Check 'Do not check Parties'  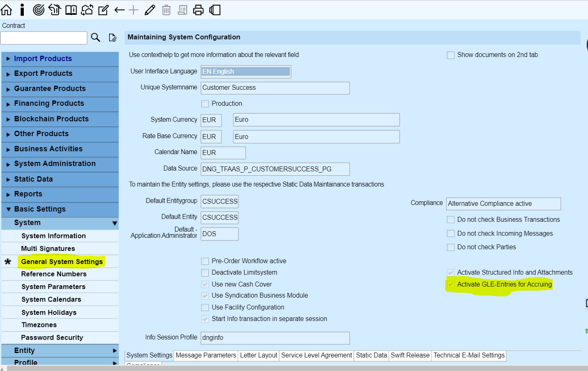click(451, 247)
